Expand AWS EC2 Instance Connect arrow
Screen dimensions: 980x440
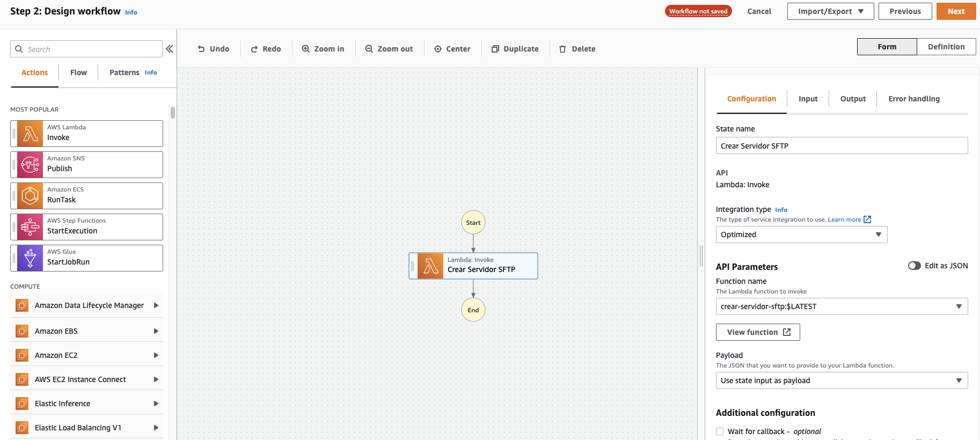tap(156, 379)
